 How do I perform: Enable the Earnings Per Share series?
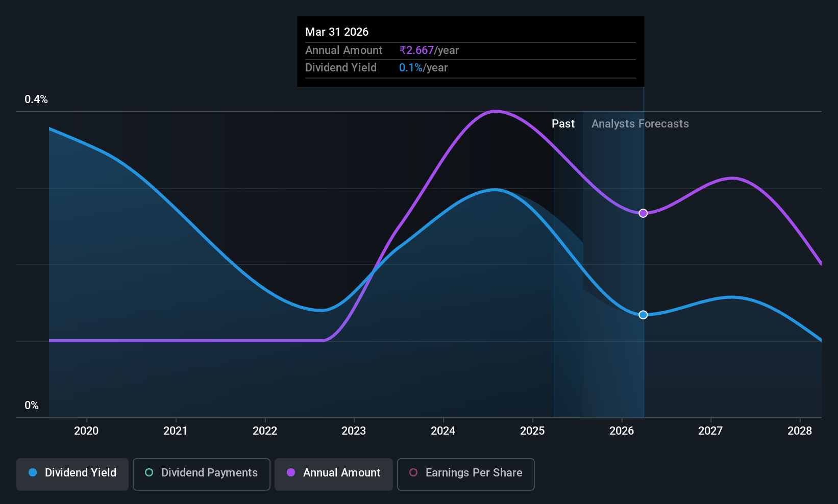click(x=466, y=474)
